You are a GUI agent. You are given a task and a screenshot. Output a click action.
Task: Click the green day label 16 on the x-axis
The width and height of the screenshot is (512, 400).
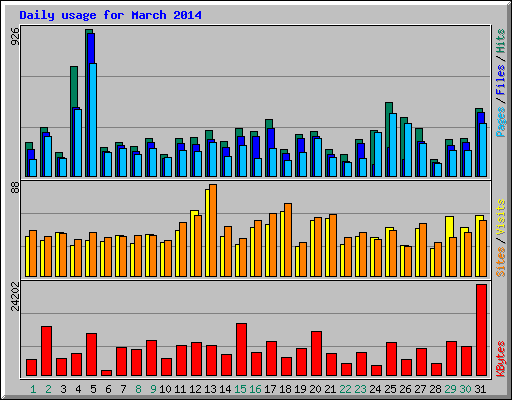[x=255, y=389]
